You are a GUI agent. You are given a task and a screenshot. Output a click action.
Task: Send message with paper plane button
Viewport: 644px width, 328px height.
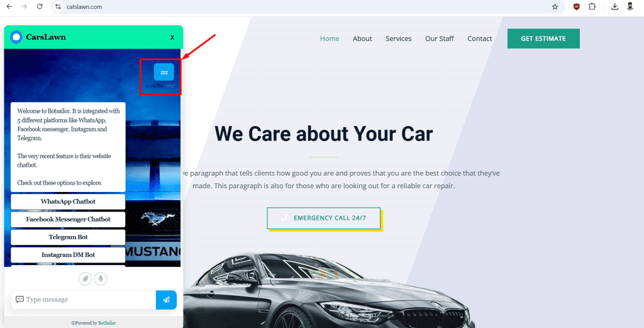click(x=166, y=300)
